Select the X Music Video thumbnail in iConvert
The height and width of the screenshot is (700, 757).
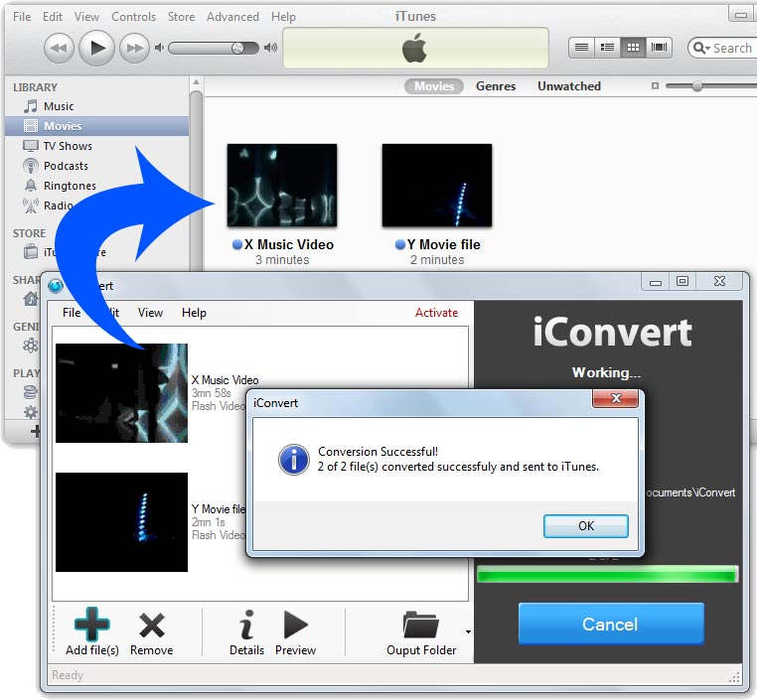(121, 392)
